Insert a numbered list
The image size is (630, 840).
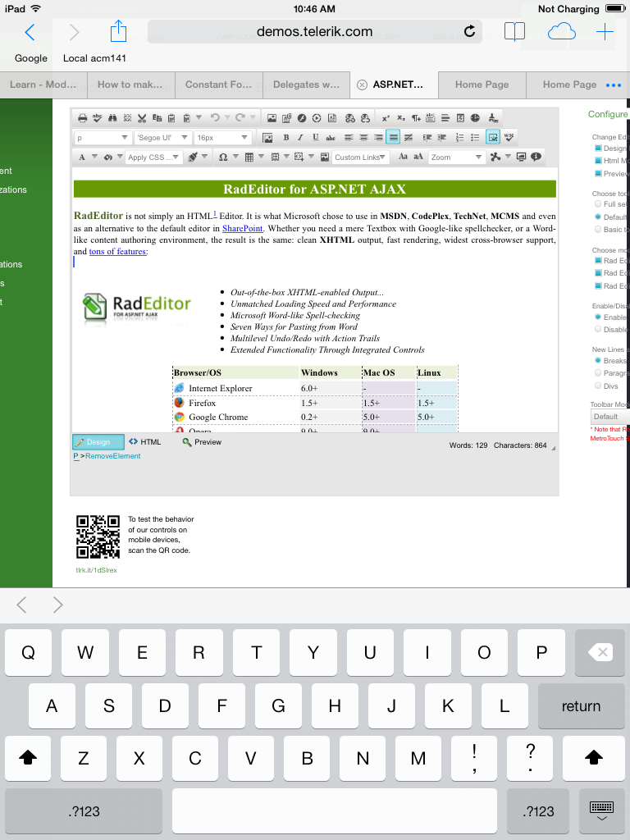(x=459, y=138)
